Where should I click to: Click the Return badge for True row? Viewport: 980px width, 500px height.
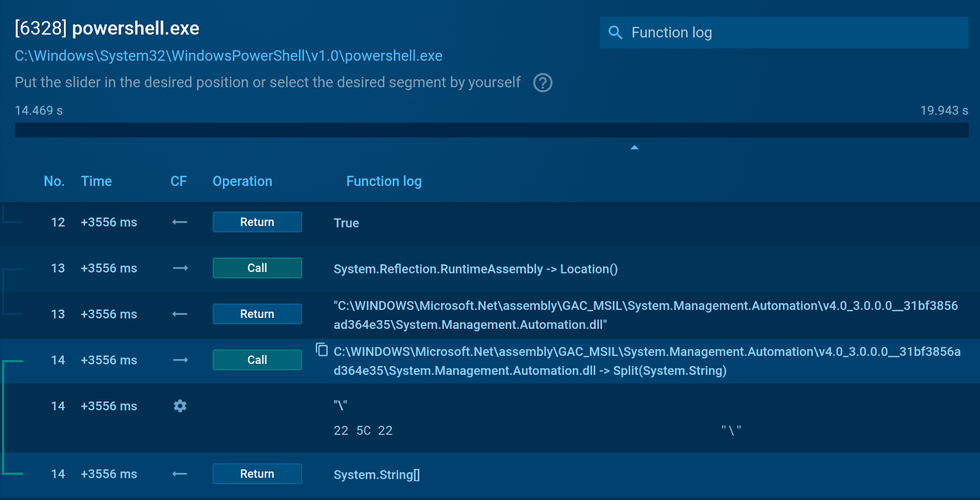pos(257,222)
